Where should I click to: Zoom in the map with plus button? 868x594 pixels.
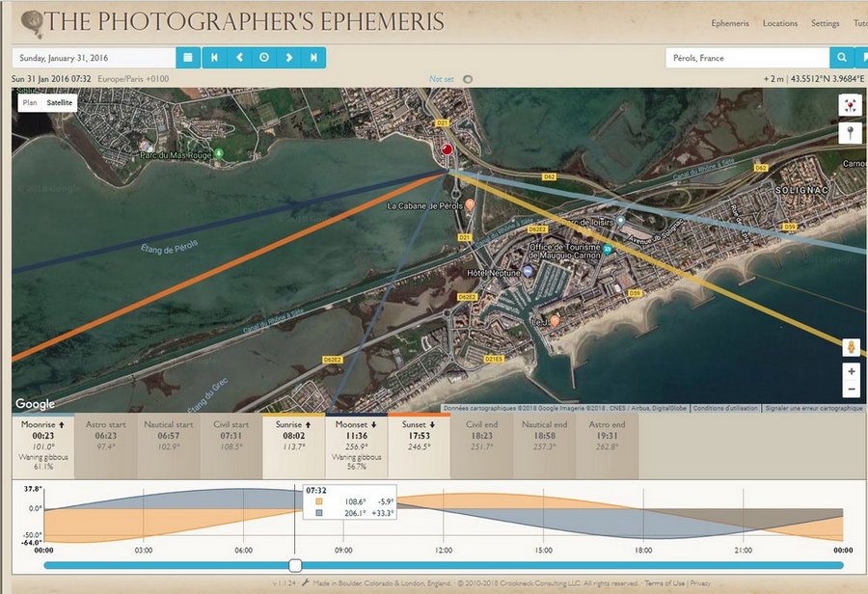click(x=852, y=371)
